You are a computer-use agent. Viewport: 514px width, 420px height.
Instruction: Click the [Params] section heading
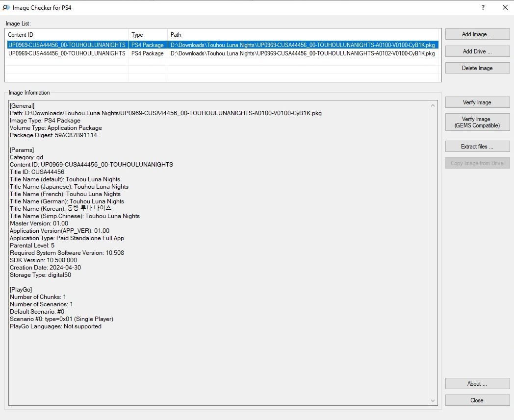[22, 150]
